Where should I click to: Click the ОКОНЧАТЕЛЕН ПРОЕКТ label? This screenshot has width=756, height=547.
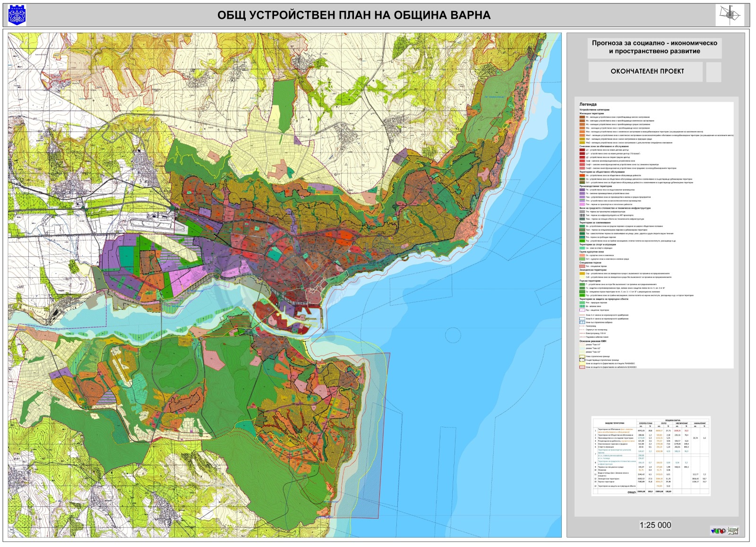coord(647,71)
